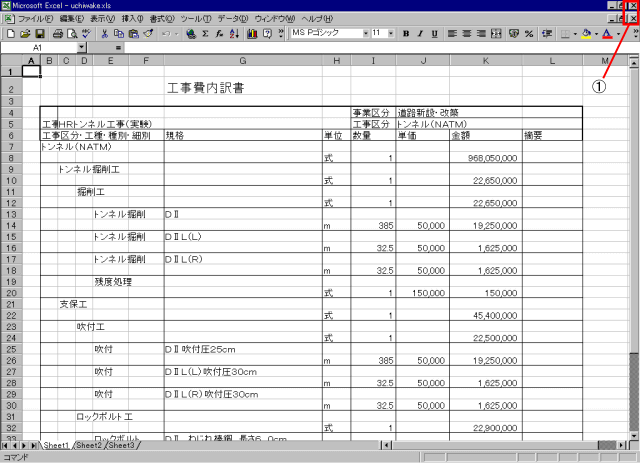The width and height of the screenshot is (640, 463).
Task: Click the AutoSum sigma icon
Action: 205,33
